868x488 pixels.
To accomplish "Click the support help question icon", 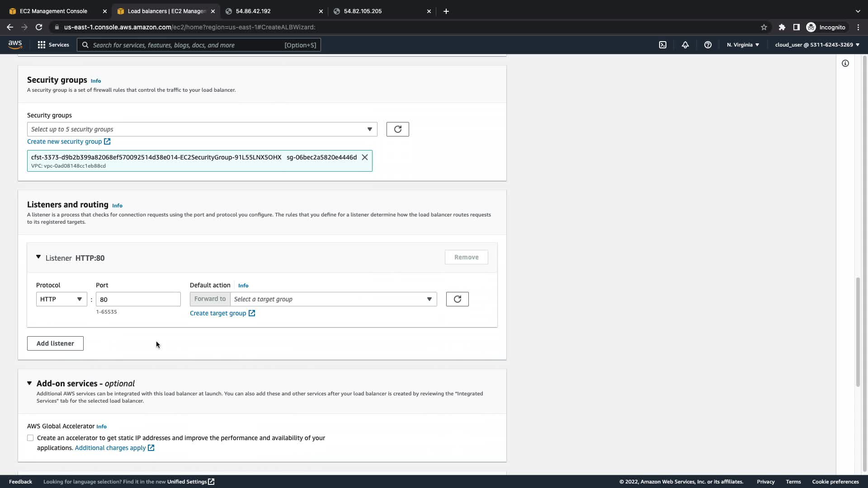I will [708, 45].
